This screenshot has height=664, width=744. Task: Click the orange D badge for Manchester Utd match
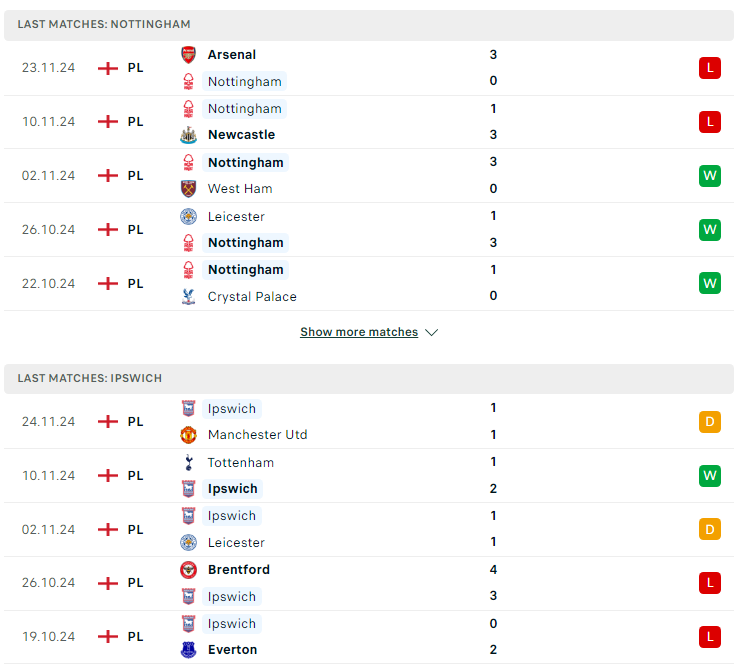pos(710,421)
